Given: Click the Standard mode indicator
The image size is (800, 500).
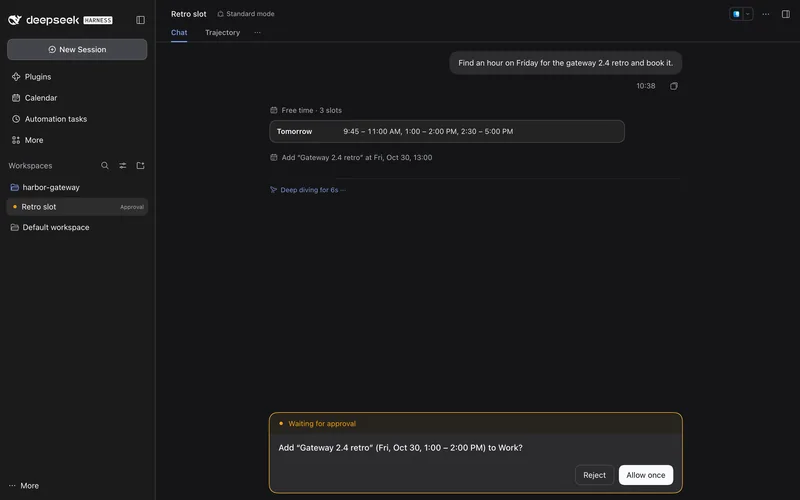Looking at the screenshot, I should tap(246, 14).
